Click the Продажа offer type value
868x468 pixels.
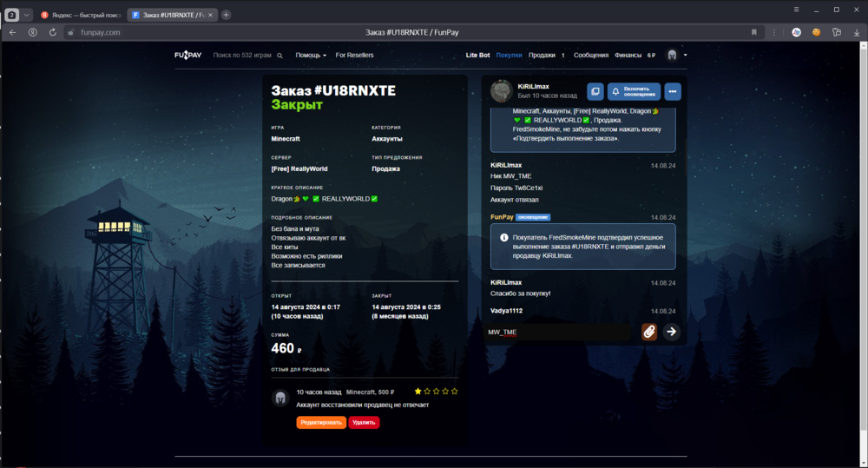pos(386,169)
